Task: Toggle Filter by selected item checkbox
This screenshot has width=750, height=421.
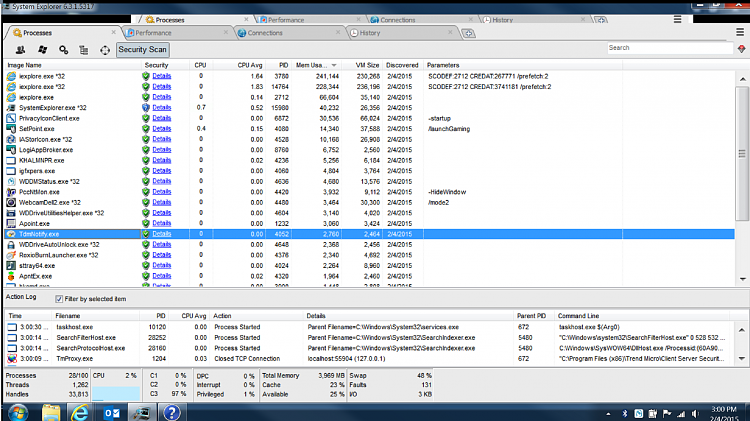Action: [59, 299]
